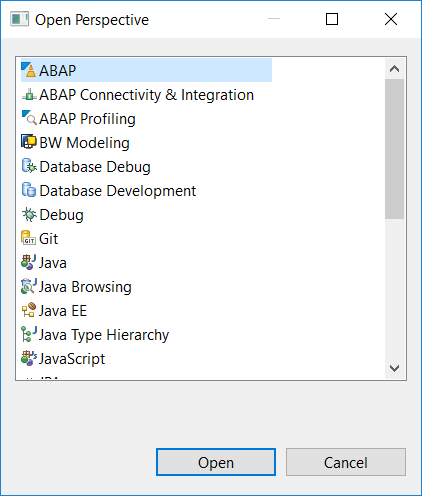The image size is (422, 496).
Task: Select "ABAP Connectivity & Integration" text
Action: point(146,95)
